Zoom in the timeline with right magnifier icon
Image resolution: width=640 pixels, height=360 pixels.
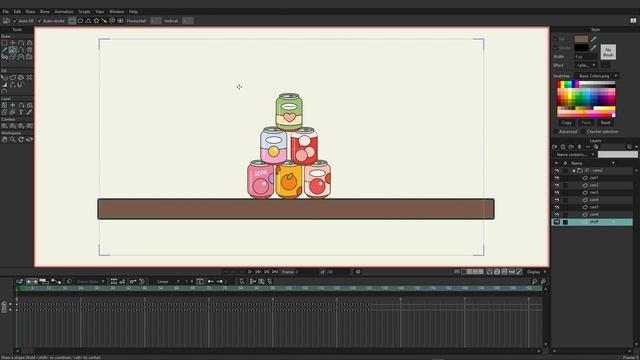point(543,281)
